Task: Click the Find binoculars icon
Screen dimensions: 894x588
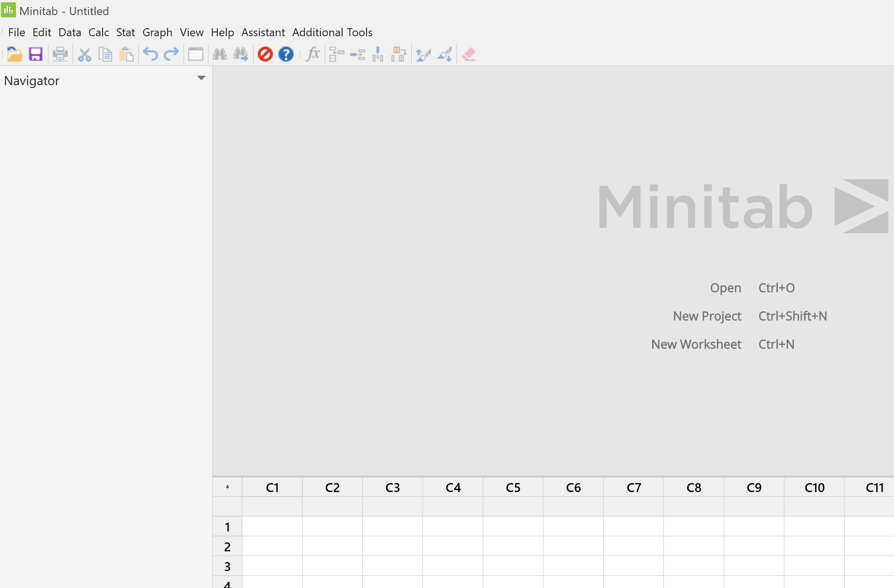Action: [x=220, y=54]
